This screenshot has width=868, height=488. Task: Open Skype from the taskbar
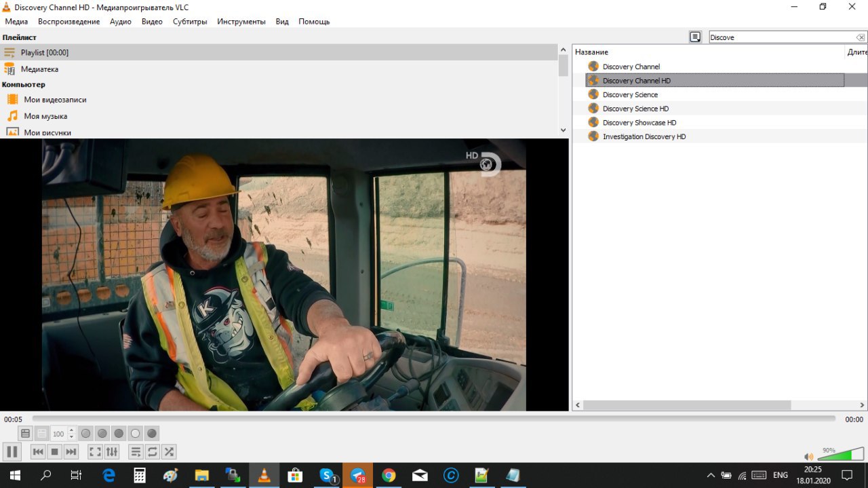[327, 476]
